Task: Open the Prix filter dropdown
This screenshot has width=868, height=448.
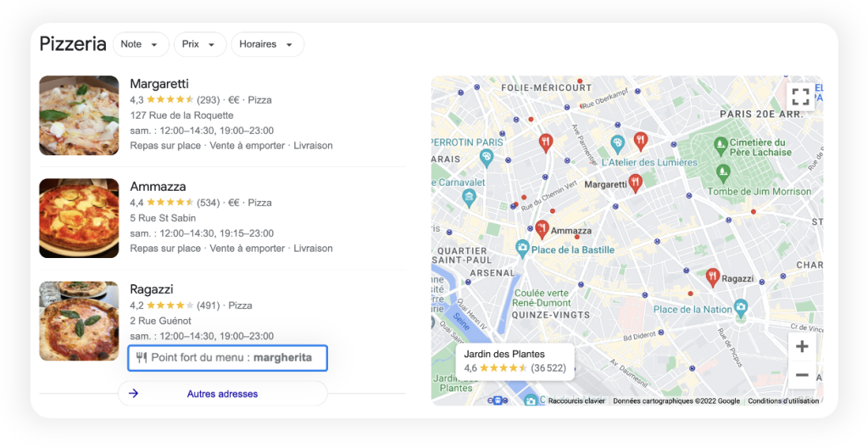Action: click(200, 44)
